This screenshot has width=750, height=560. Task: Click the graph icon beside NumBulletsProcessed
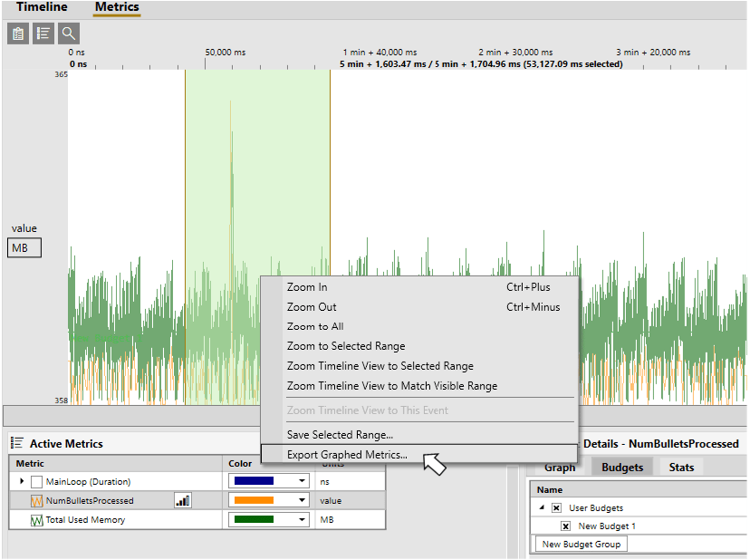coord(36,501)
